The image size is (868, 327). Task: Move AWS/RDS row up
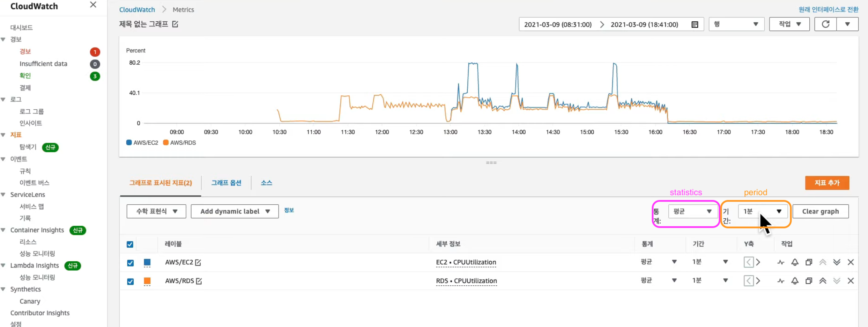(823, 281)
